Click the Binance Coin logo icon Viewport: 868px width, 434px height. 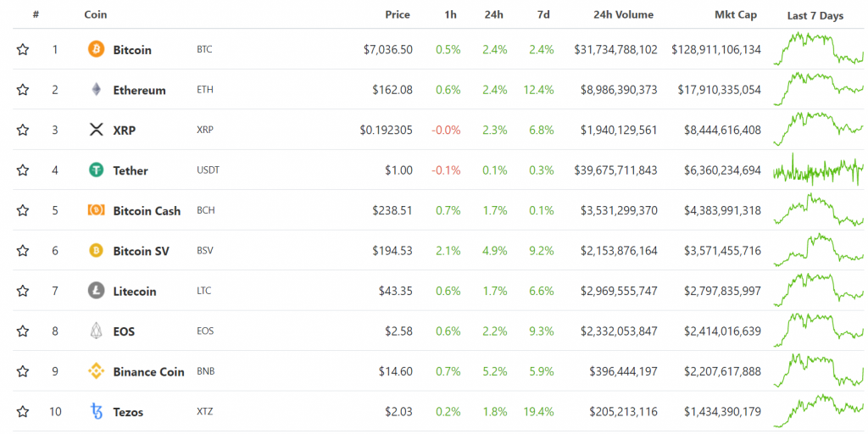point(97,371)
